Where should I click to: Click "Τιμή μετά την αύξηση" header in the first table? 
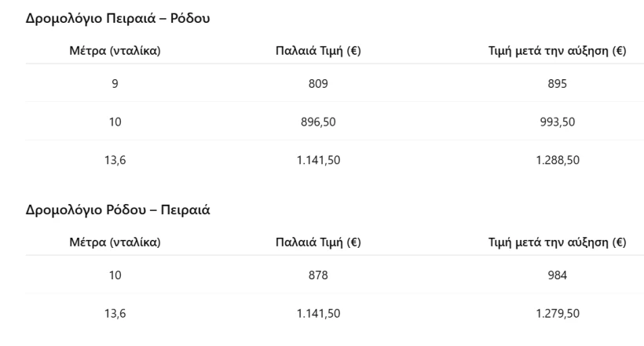click(557, 52)
